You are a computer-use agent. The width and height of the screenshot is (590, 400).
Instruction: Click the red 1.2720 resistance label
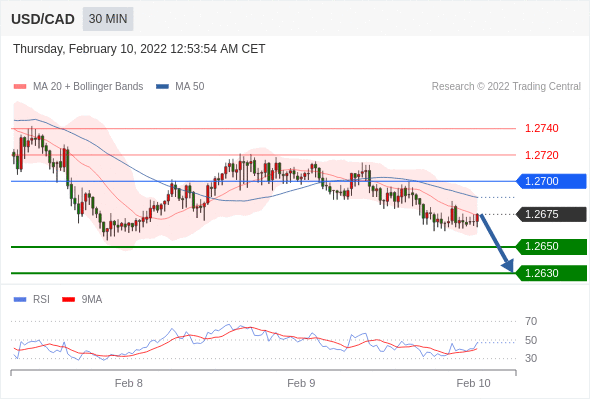(541, 155)
